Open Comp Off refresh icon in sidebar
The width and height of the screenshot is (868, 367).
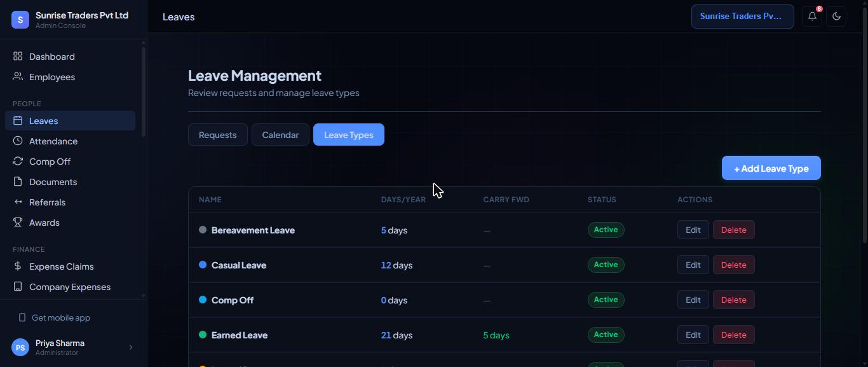(x=18, y=162)
